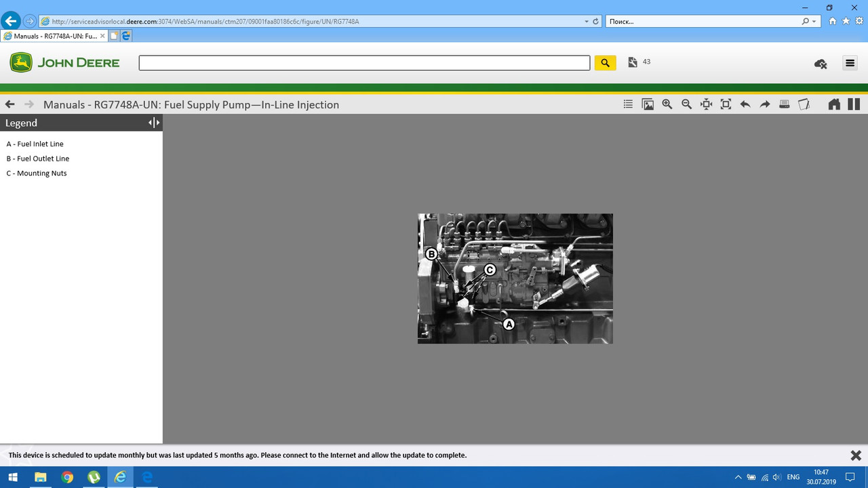Open the table of contents list icon
The width and height of the screenshot is (868, 488).
point(628,104)
